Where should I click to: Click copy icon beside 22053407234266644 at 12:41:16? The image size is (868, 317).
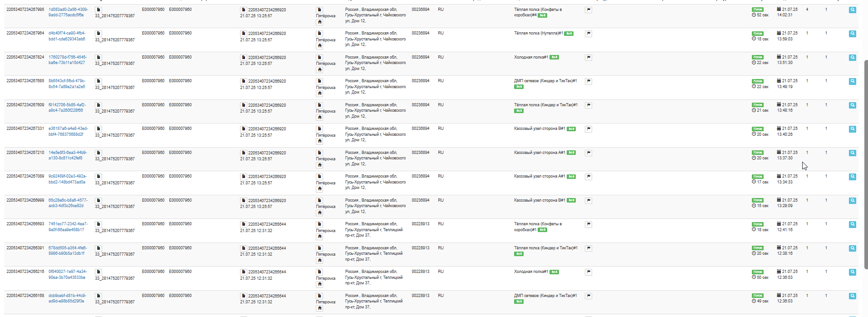tap(243, 224)
